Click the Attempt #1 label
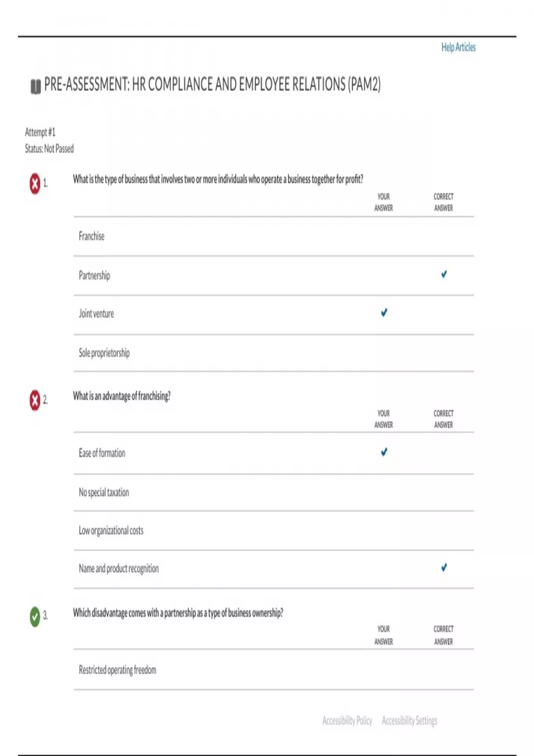Image resolution: width=534 pixels, height=756 pixels. click(40, 132)
